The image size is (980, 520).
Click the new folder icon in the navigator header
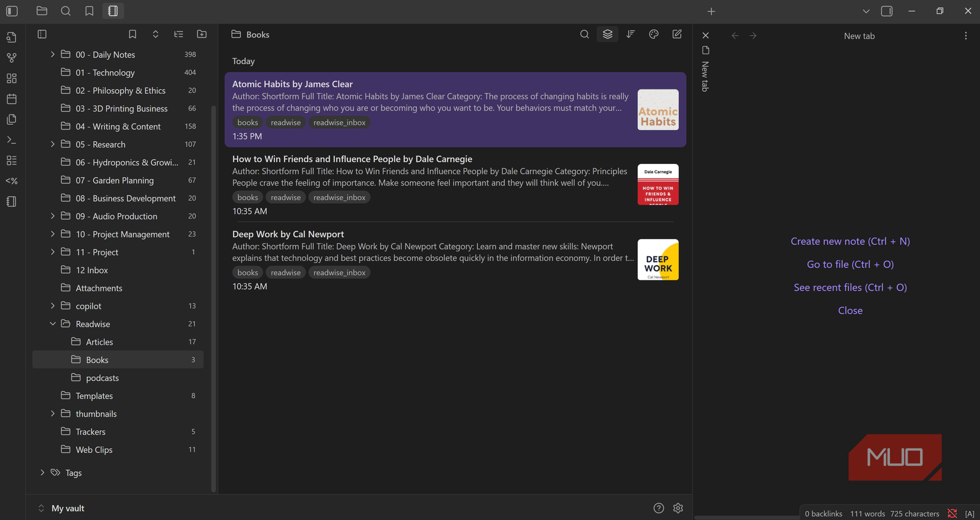pos(202,34)
